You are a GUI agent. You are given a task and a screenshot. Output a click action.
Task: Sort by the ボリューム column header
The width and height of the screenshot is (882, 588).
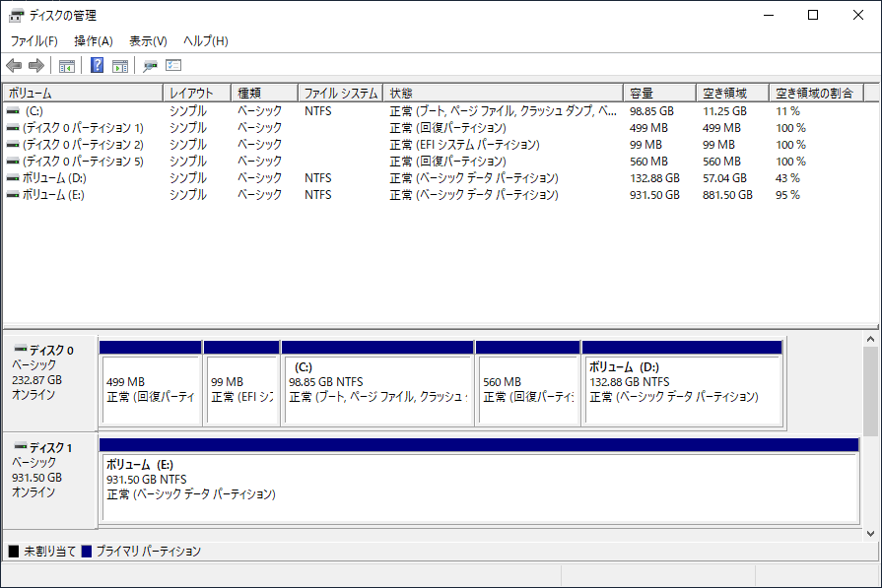click(x=83, y=93)
